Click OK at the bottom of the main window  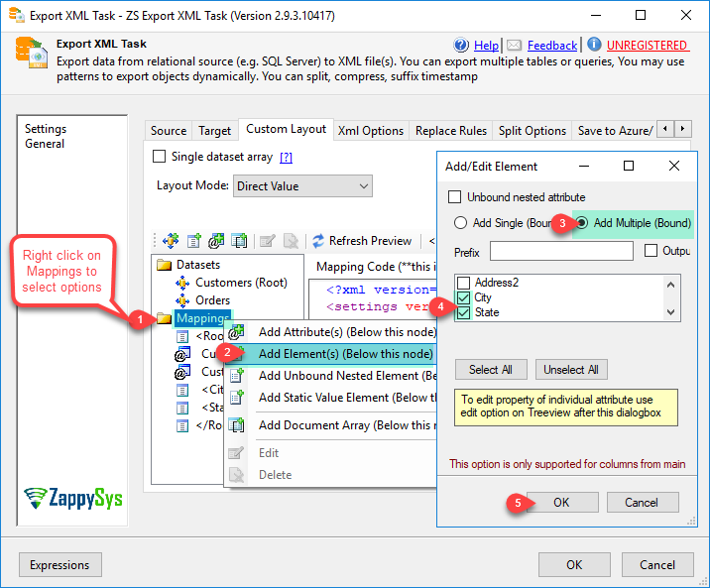click(x=574, y=565)
